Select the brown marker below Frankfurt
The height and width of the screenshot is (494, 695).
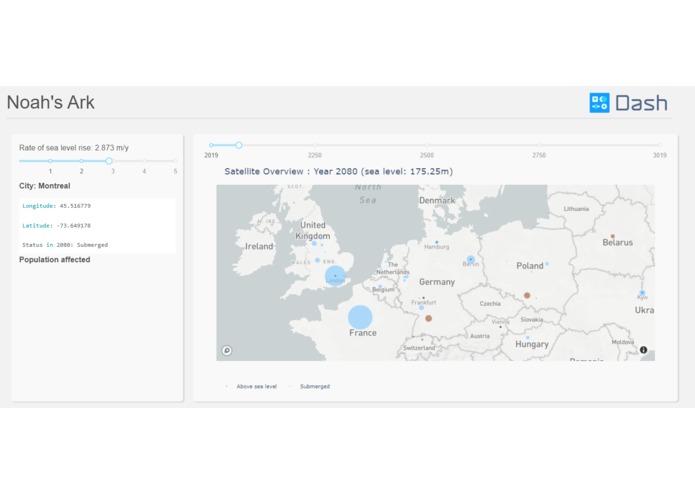429,318
